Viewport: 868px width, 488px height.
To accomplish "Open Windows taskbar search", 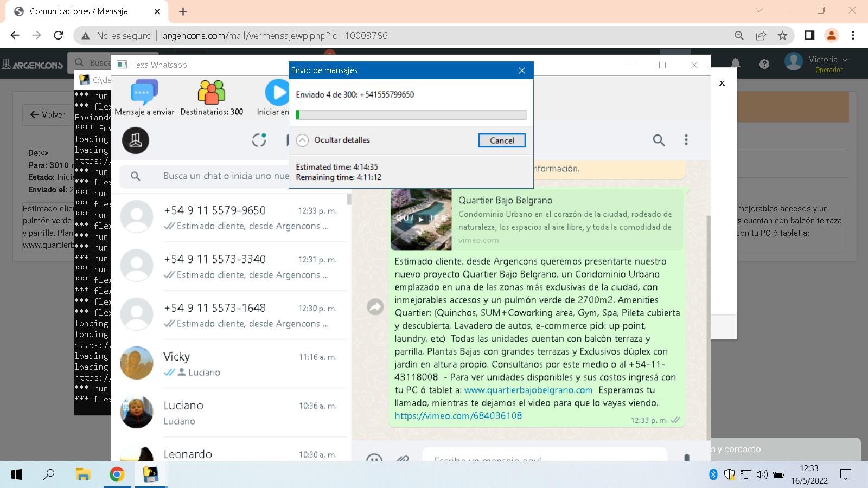I will pyautogui.click(x=49, y=474).
